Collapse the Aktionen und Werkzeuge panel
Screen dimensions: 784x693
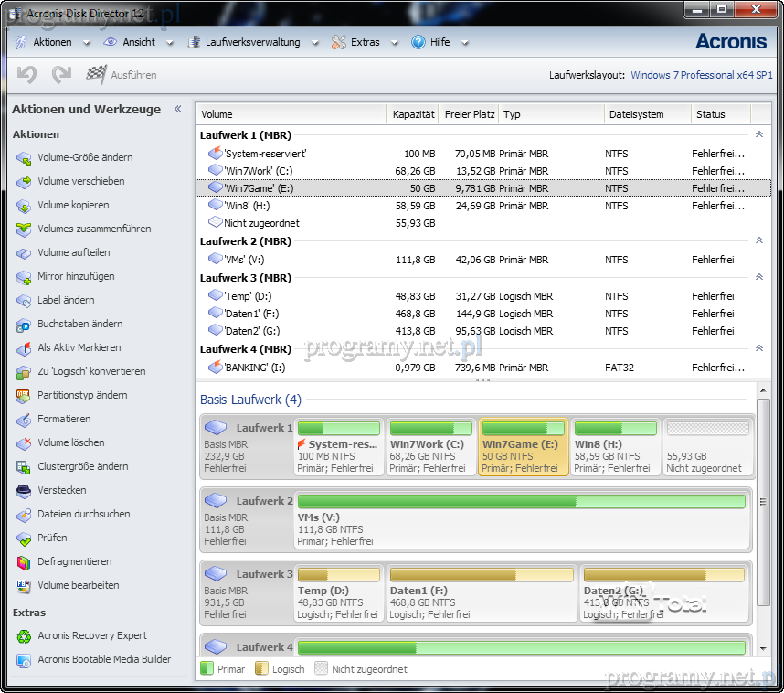tap(178, 109)
